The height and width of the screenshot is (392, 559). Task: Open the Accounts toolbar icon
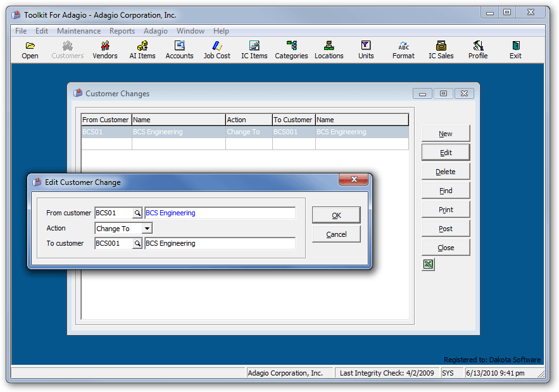coord(179,50)
